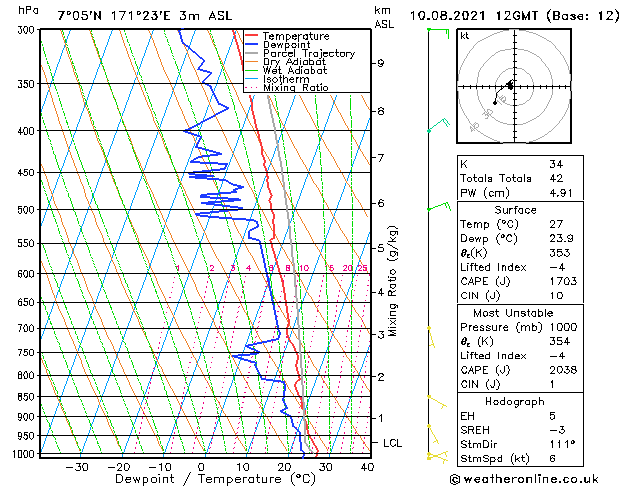Click the wind barb near 850 hPa
629x486 pixels.
click(x=435, y=400)
